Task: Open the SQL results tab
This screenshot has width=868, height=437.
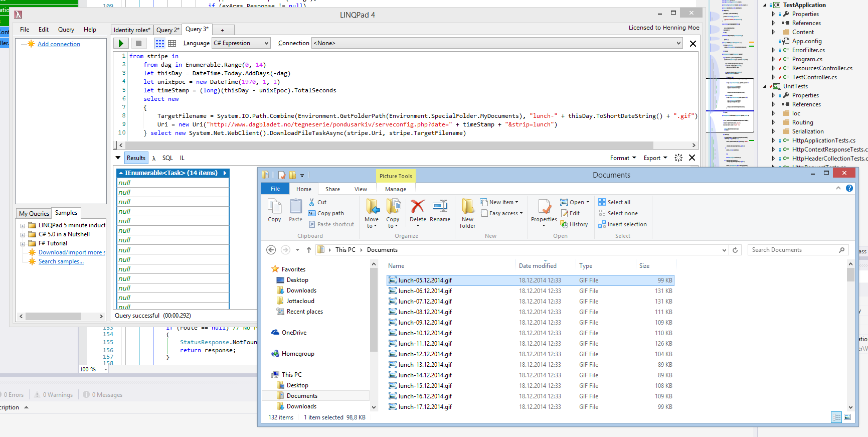Action: 167,158
